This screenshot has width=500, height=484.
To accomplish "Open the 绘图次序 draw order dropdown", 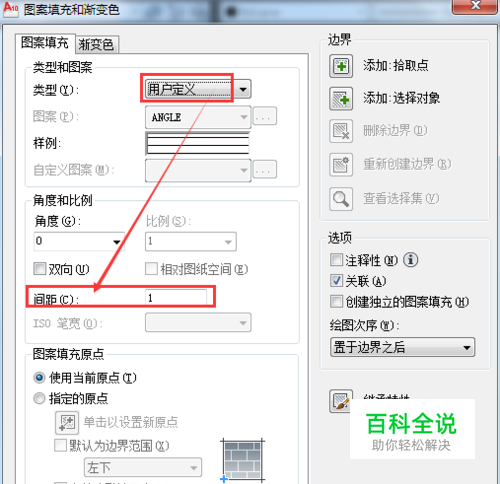I will (x=402, y=347).
